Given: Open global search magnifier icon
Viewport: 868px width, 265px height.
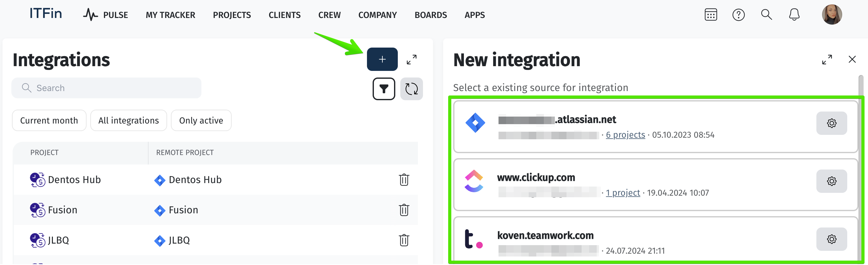Looking at the screenshot, I should click(x=766, y=14).
